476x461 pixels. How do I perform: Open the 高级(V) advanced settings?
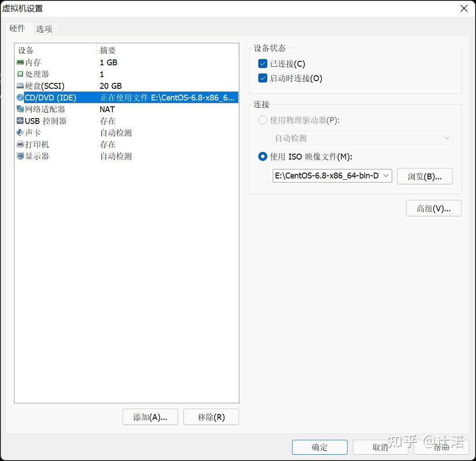(x=433, y=208)
